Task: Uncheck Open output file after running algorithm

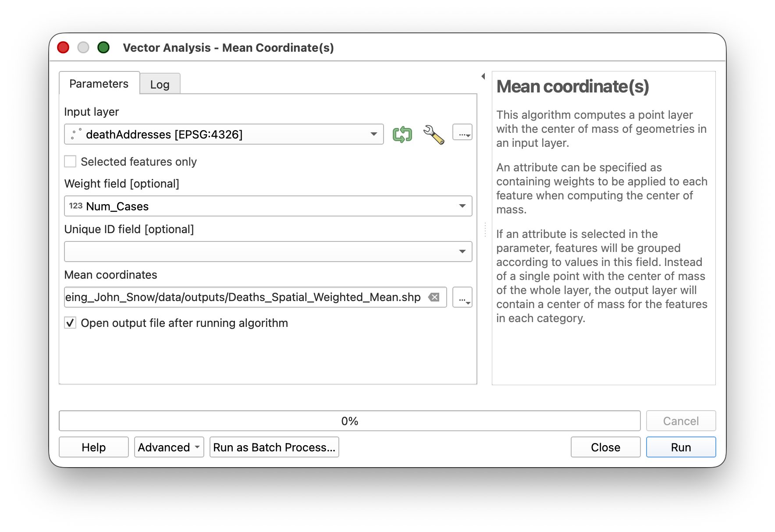Action: (71, 323)
